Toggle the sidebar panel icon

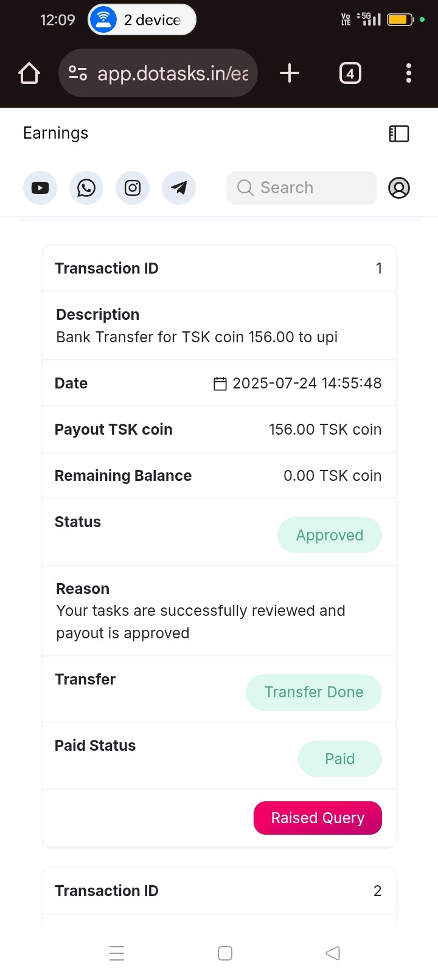pos(399,134)
